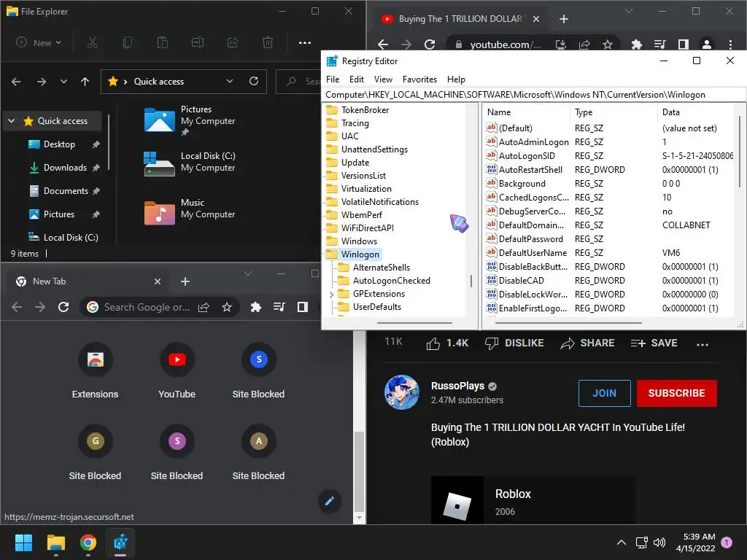
Task: Click Cut icon in File Explorer toolbar
Action: coord(93,42)
